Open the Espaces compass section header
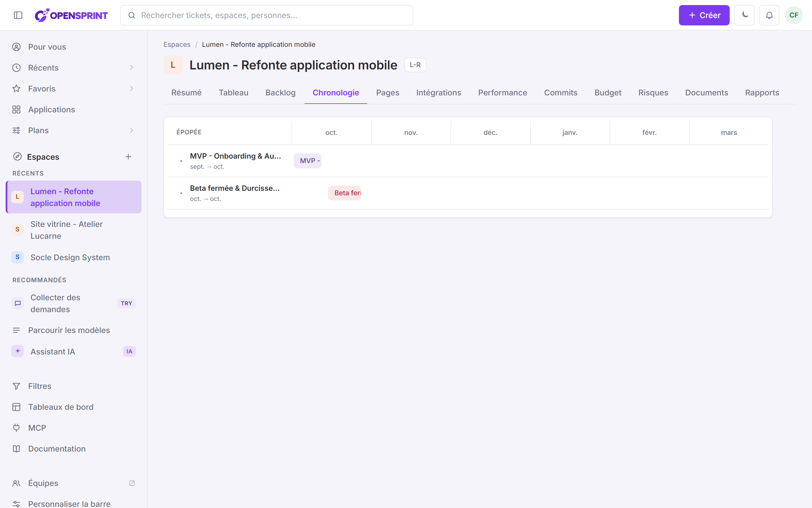The image size is (812, 508). (36, 157)
